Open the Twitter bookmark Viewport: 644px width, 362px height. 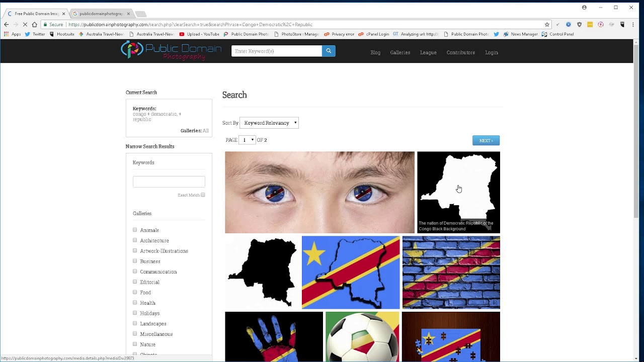coord(35,34)
